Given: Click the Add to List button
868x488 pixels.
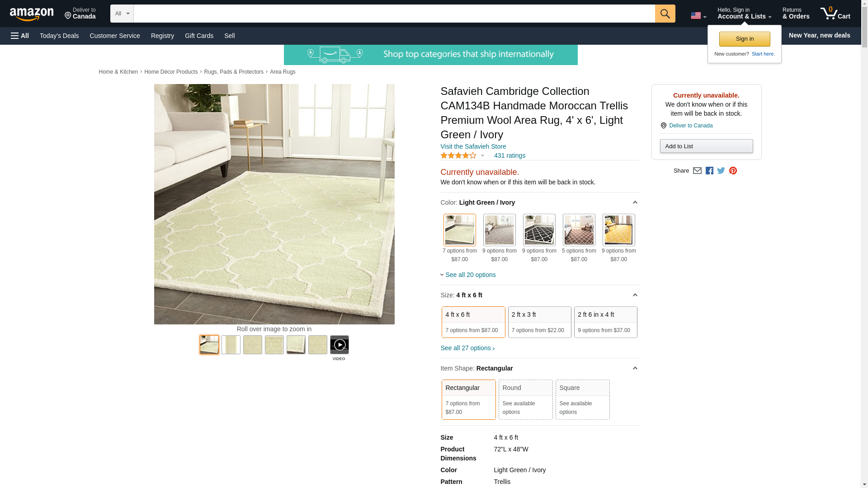Looking at the screenshot, I should click(x=706, y=146).
